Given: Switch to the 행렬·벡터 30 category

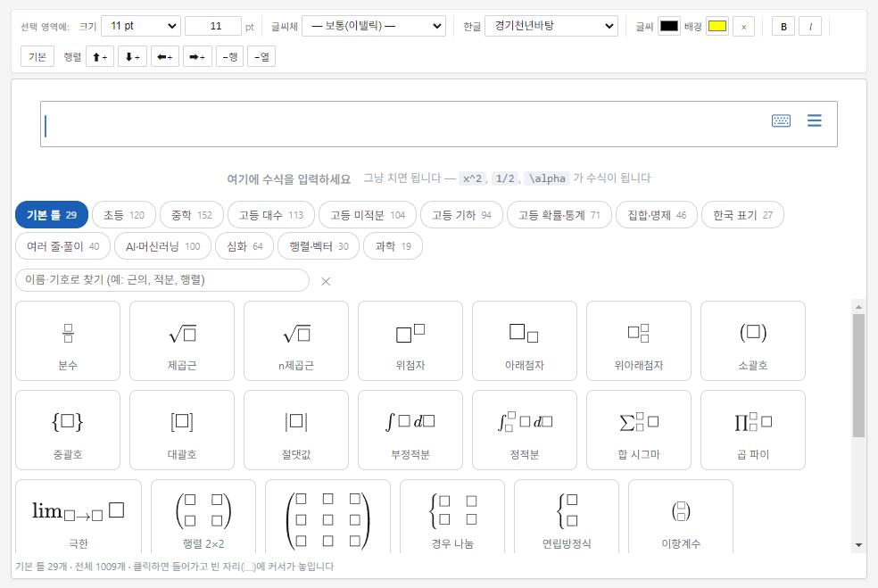Looking at the screenshot, I should tap(319, 246).
